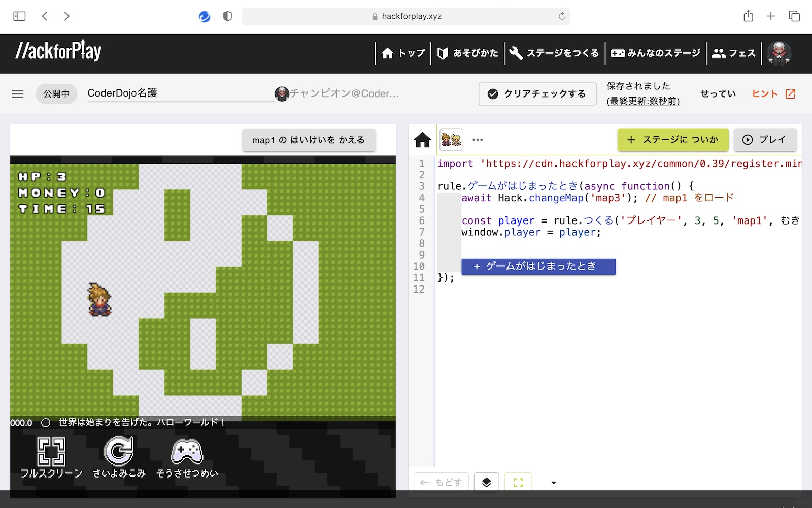Click the HackforPlay logo

[x=58, y=50]
